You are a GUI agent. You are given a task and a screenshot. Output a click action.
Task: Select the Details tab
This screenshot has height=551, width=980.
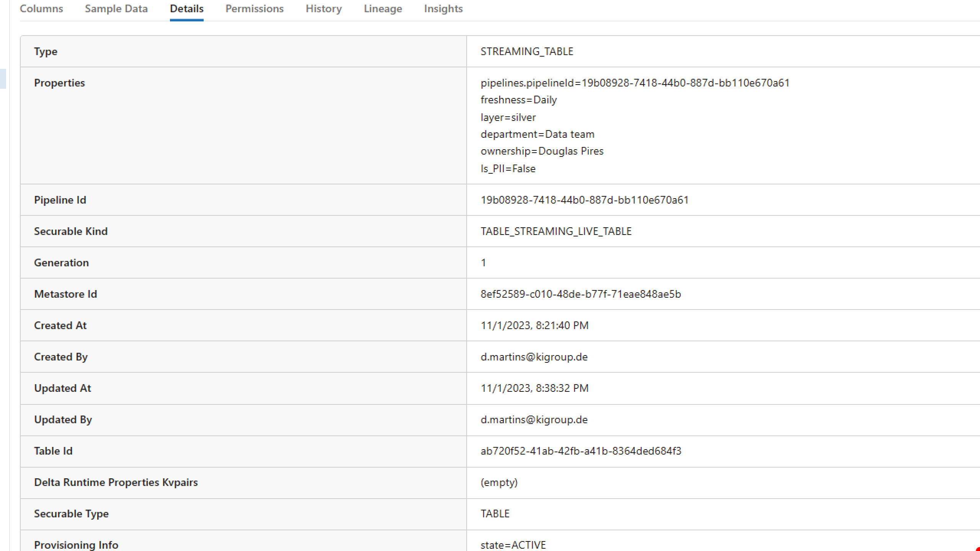click(x=187, y=9)
